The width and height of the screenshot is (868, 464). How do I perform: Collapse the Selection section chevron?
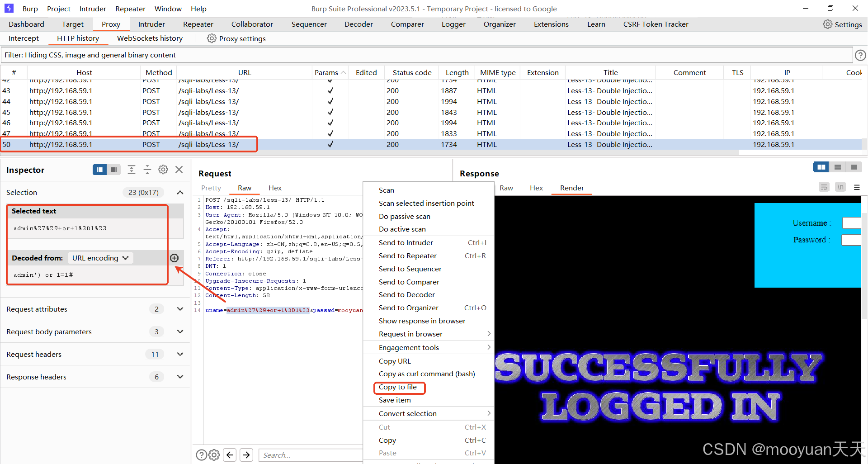180,192
